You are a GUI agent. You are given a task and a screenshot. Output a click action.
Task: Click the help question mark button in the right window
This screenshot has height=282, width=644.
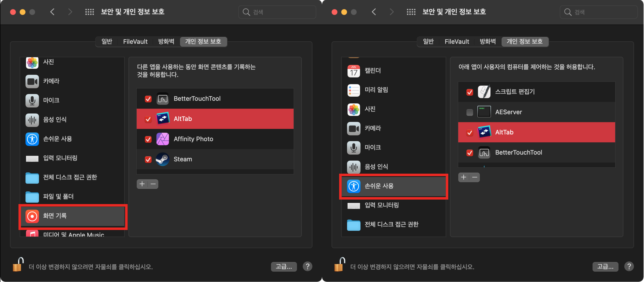[x=629, y=266]
